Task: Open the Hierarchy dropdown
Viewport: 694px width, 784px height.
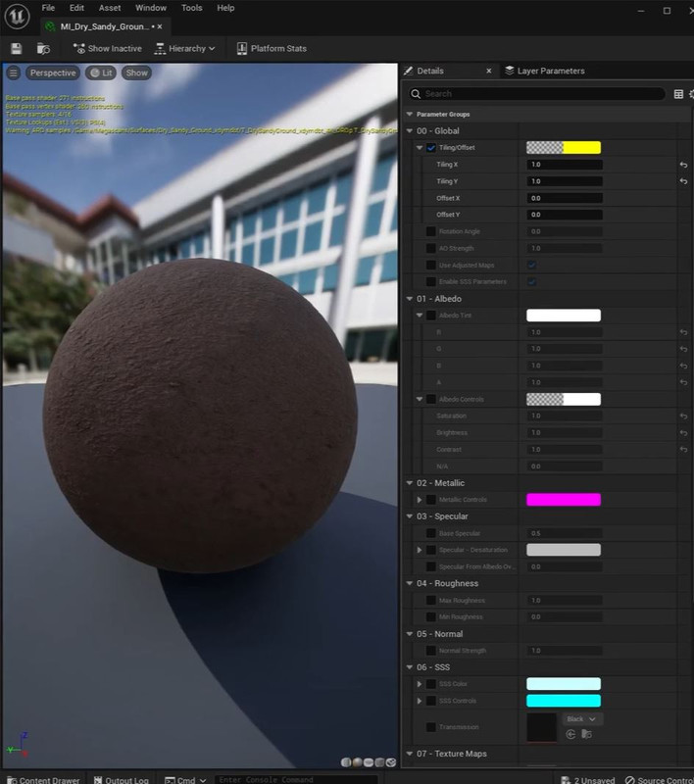Action: click(x=185, y=48)
